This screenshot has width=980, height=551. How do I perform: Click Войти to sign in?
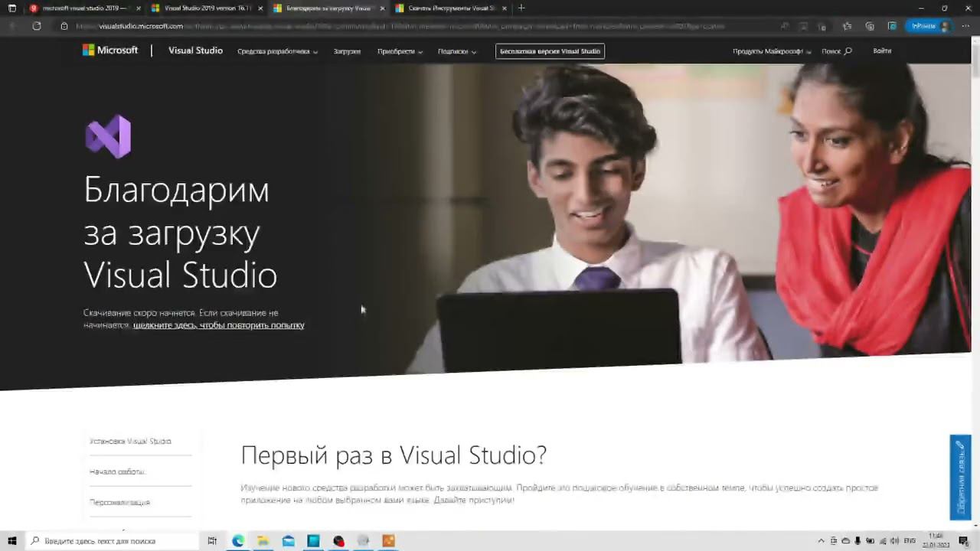click(x=882, y=51)
